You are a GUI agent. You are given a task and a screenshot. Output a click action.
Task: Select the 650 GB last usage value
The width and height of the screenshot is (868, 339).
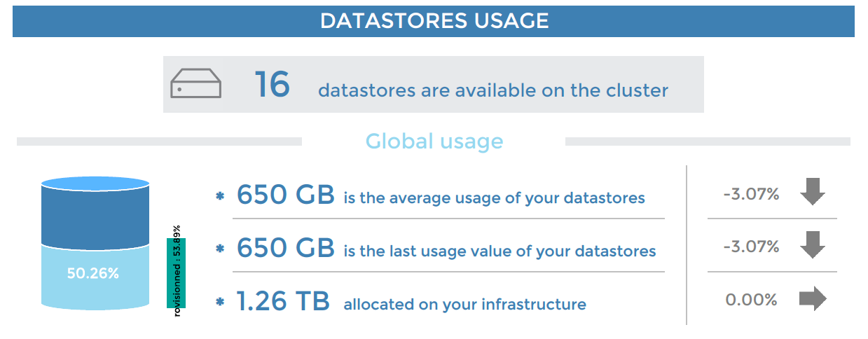[x=285, y=248]
